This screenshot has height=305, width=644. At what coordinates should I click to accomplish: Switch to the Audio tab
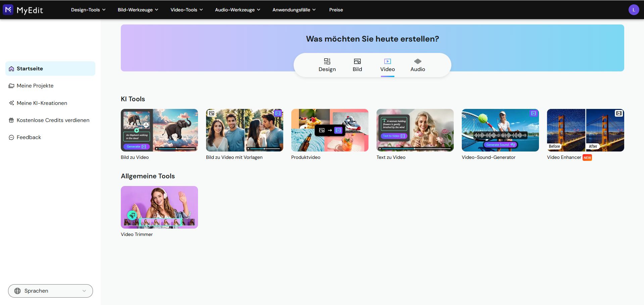click(418, 65)
